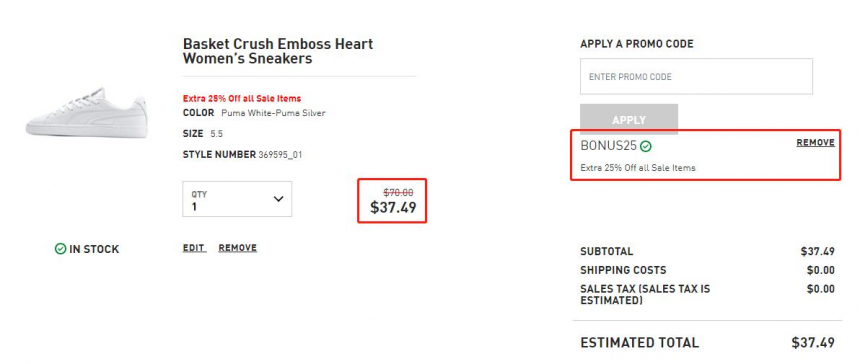Click the Apply A Promo Code heading
This screenshot has height=364, width=860.
tap(637, 44)
